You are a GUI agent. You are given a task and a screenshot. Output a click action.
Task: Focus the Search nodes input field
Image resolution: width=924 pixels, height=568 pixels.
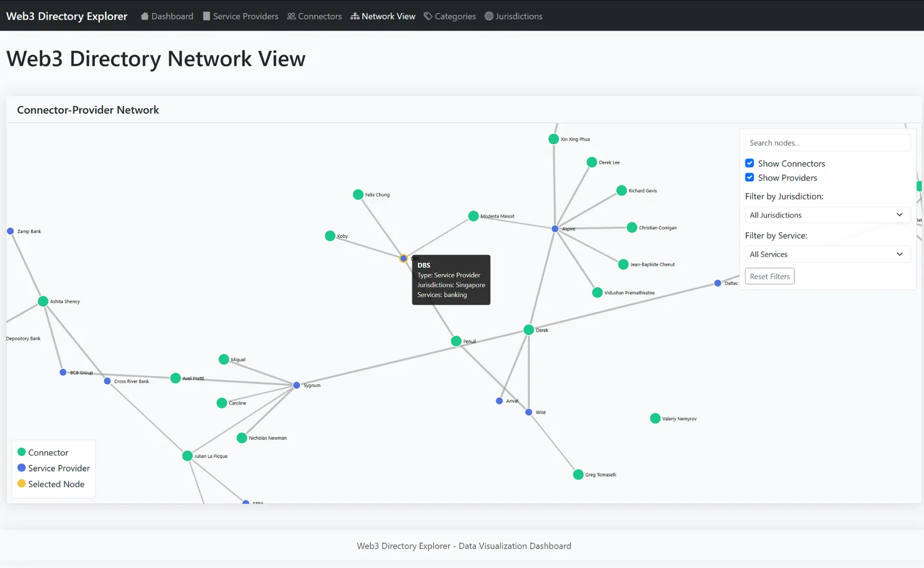click(828, 143)
